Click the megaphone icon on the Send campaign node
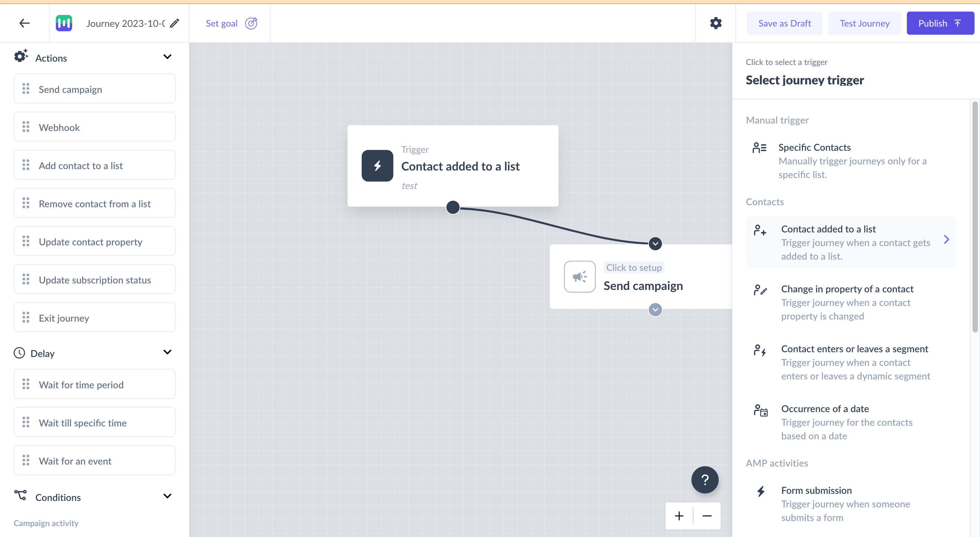This screenshot has height=537, width=980. point(579,277)
